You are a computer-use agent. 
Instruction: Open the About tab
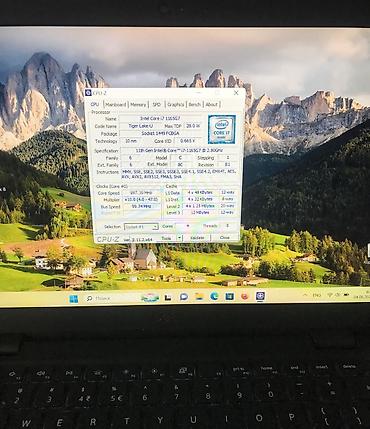click(x=211, y=104)
